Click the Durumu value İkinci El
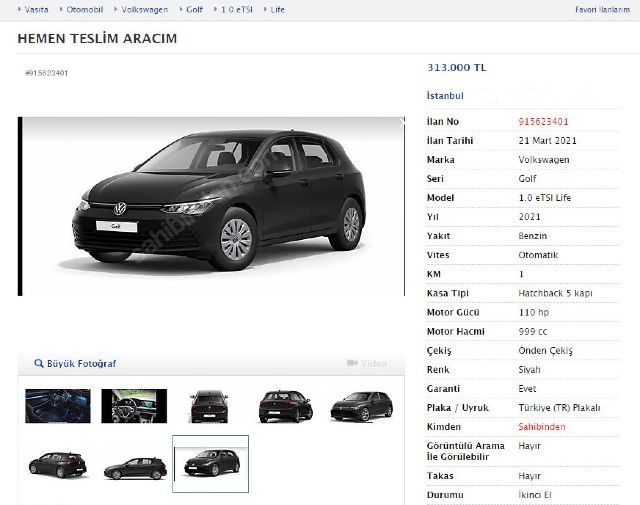Image resolution: width=640 pixels, height=505 pixels. pyautogui.click(x=535, y=495)
